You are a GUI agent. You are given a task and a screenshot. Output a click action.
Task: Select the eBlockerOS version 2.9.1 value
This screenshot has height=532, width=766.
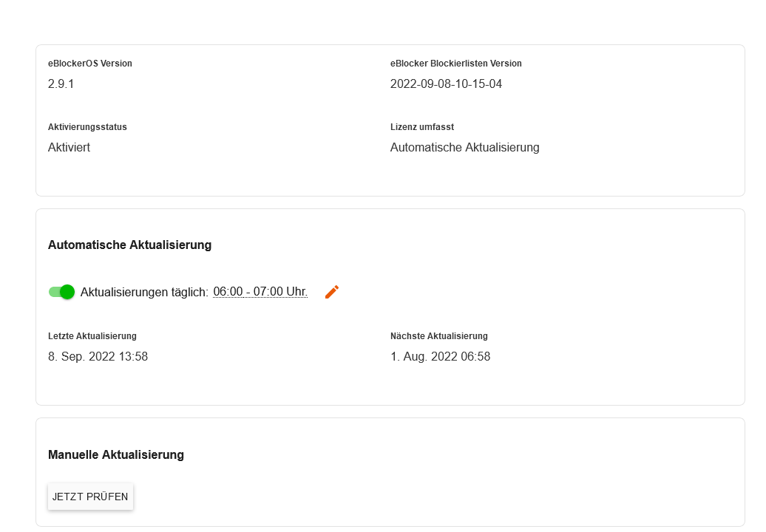tap(61, 84)
